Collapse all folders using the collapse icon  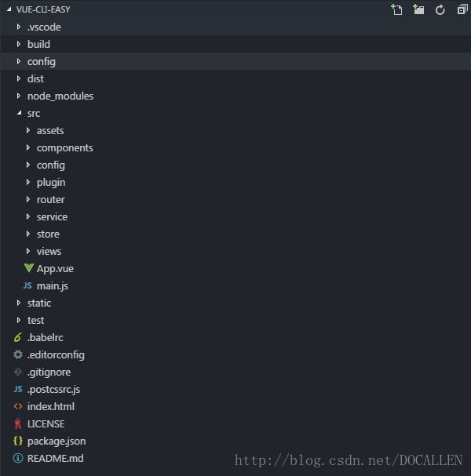[x=462, y=9]
